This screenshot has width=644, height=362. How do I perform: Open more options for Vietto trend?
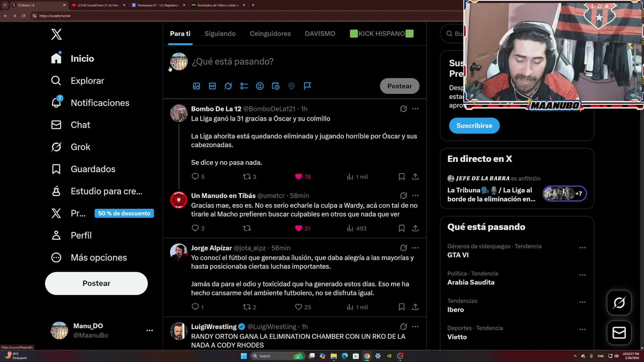coord(582,329)
